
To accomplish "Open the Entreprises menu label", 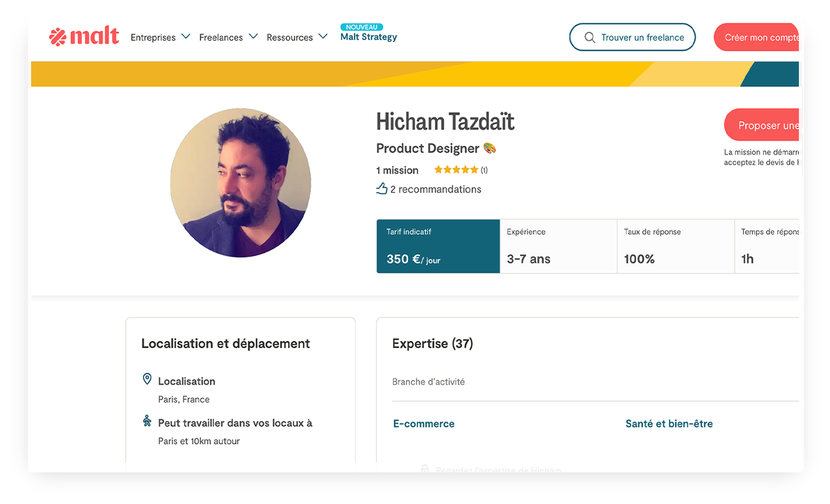I will (153, 37).
